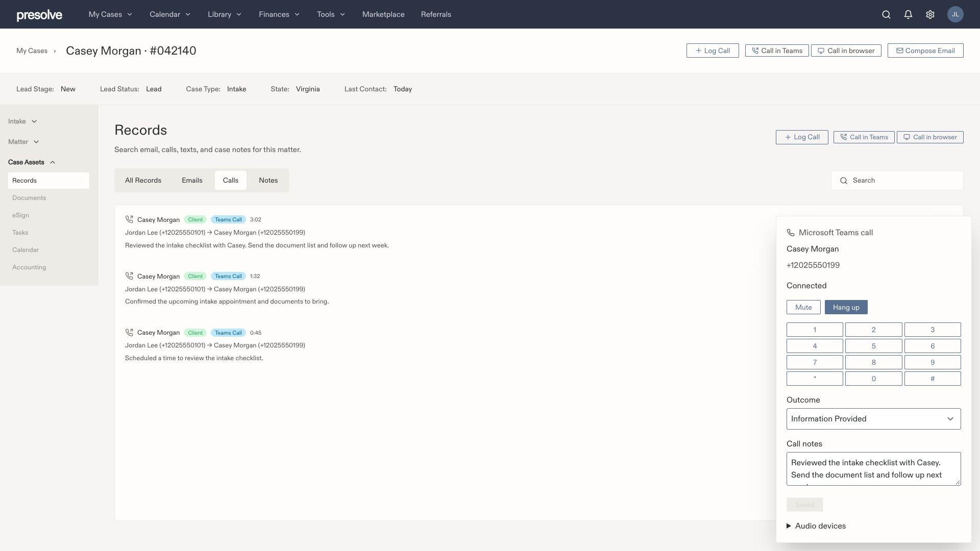Viewport: 980px width, 551px height.
Task: Open the notifications bell
Action: click(x=908, y=14)
